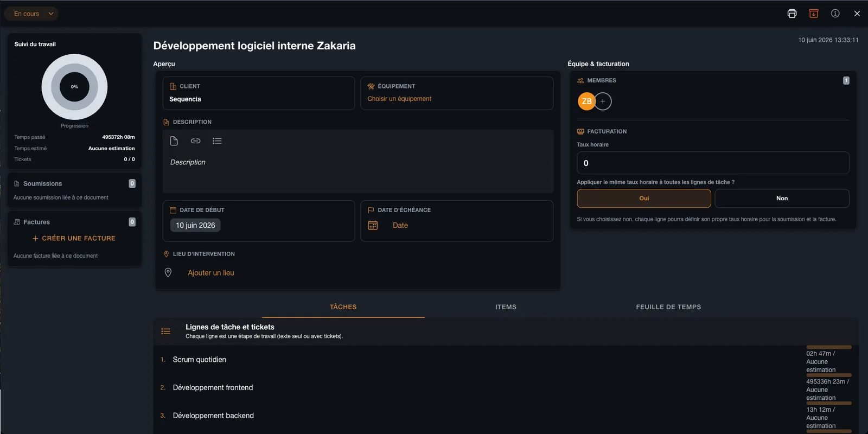868x434 pixels.
Task: Insert a bulleted list in description
Action: click(x=218, y=141)
